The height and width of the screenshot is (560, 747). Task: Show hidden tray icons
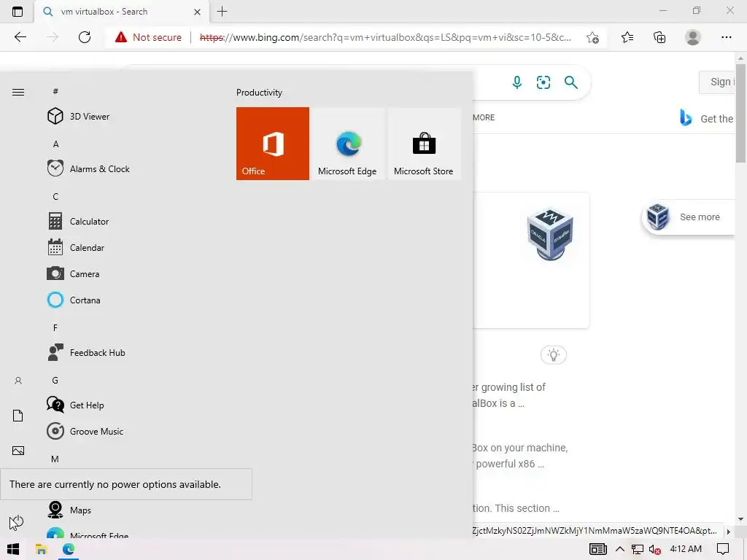[620, 549]
